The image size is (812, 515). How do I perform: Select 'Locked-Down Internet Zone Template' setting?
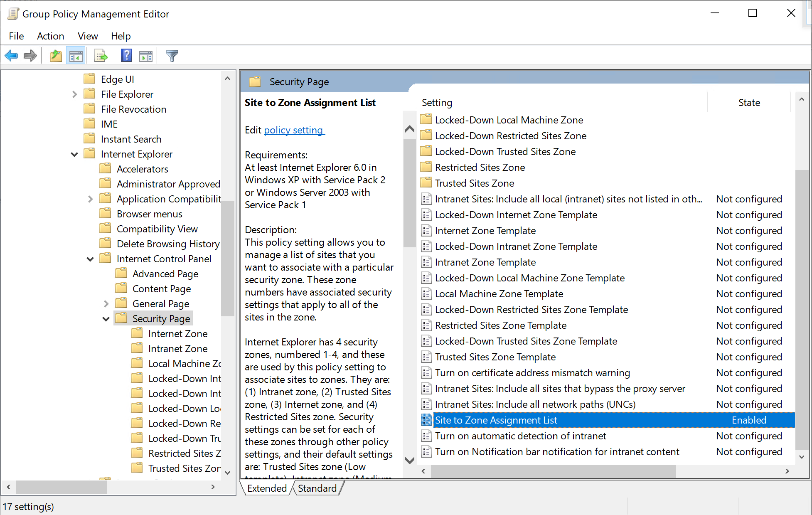pos(516,215)
